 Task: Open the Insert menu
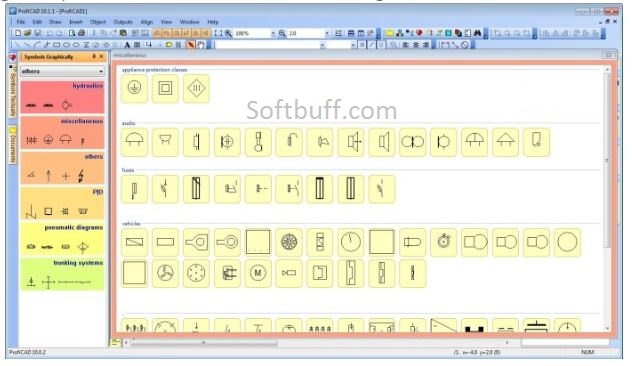[76, 22]
